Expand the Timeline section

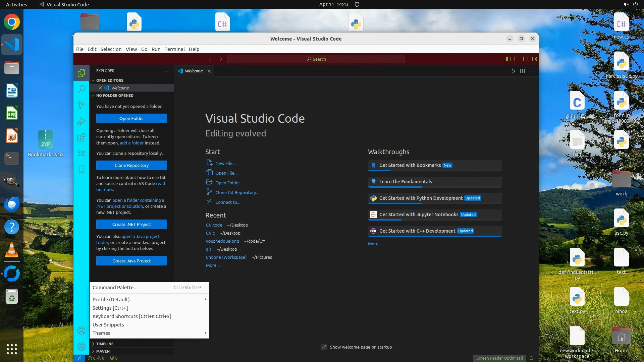tap(105, 344)
